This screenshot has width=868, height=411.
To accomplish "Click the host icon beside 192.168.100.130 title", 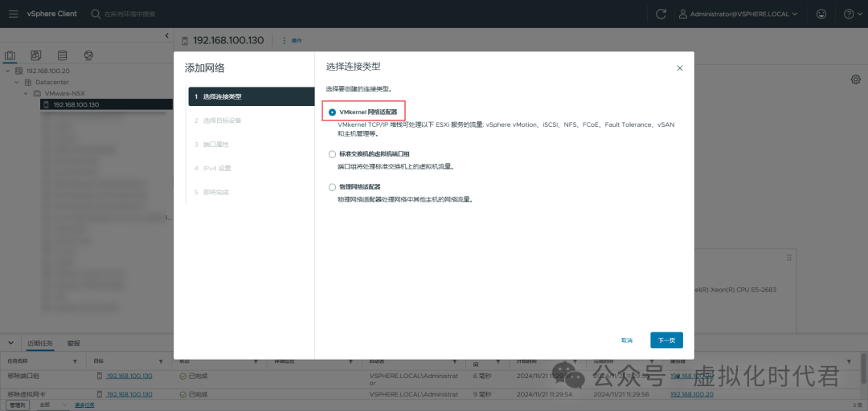I will pos(185,40).
